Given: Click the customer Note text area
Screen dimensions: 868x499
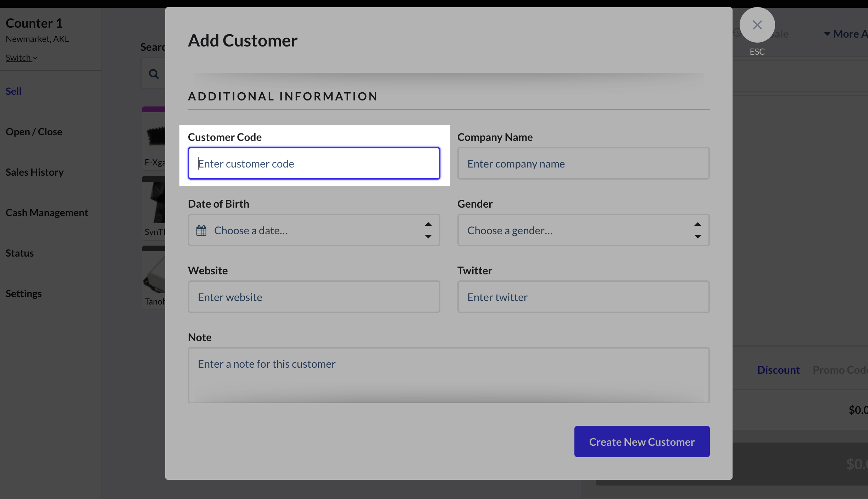Looking at the screenshot, I should (448, 375).
